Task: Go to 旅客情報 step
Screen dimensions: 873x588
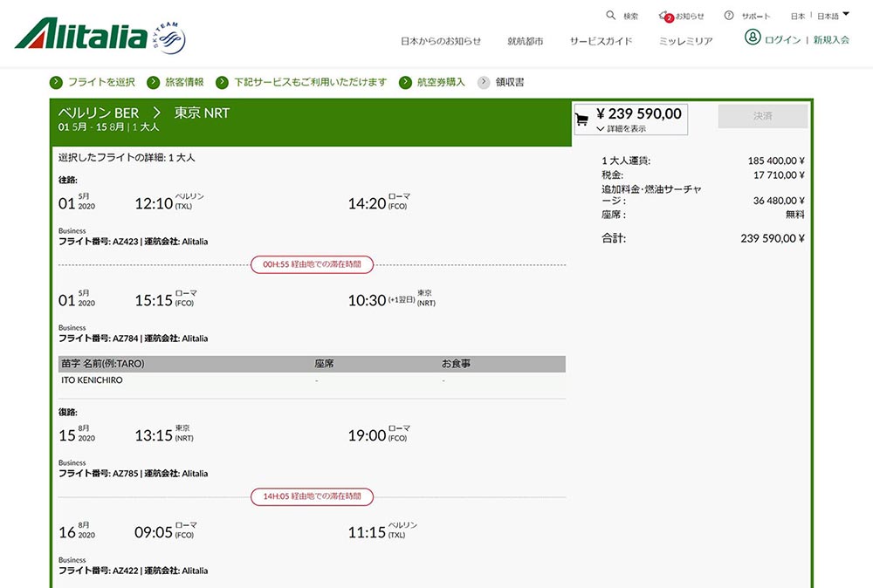Action: click(184, 82)
